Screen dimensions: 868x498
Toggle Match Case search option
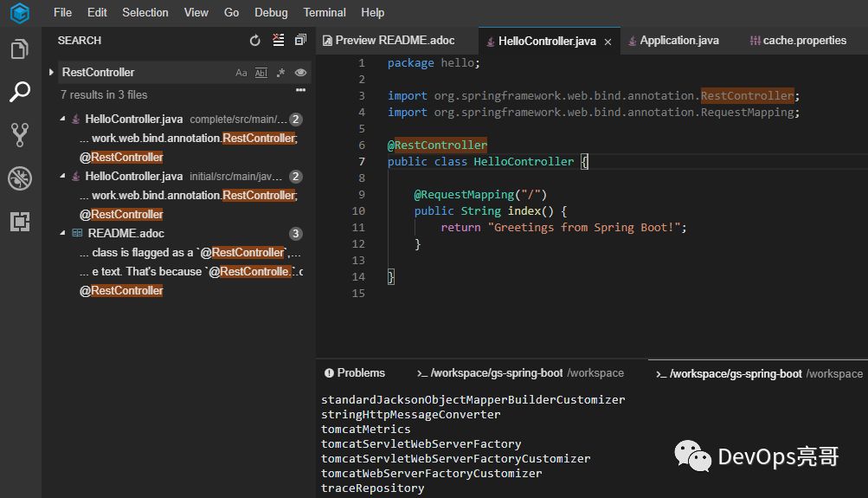point(241,74)
